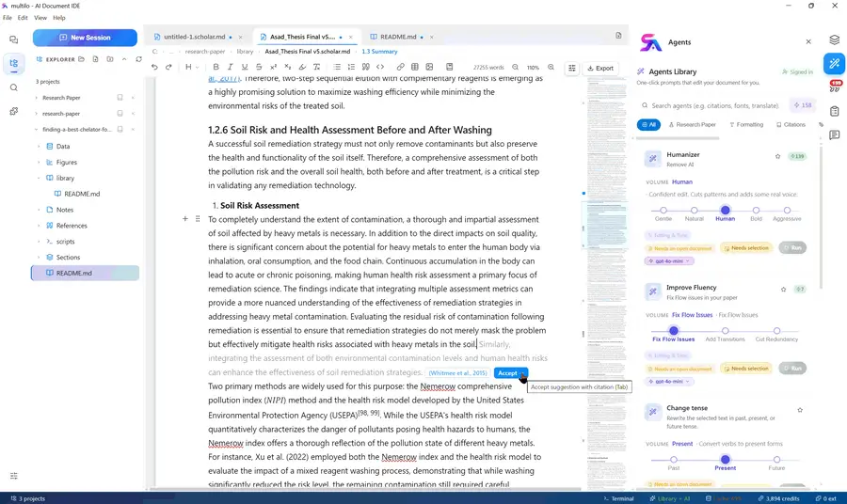
Task: Click the clear formatting icon
Action: point(316,67)
